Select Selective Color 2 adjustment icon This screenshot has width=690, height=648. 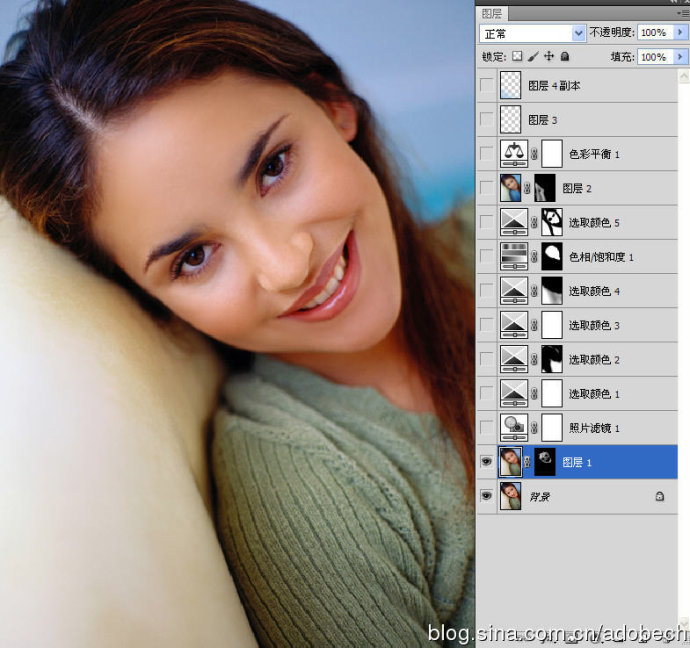pyautogui.click(x=514, y=359)
